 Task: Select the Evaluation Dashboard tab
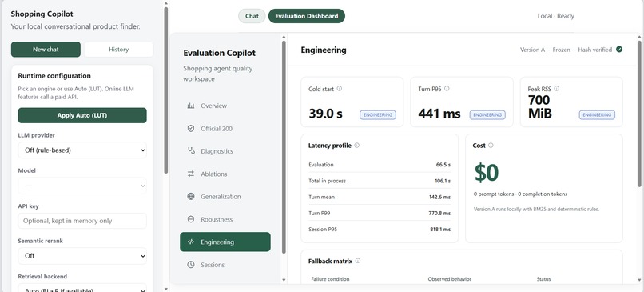tap(306, 16)
